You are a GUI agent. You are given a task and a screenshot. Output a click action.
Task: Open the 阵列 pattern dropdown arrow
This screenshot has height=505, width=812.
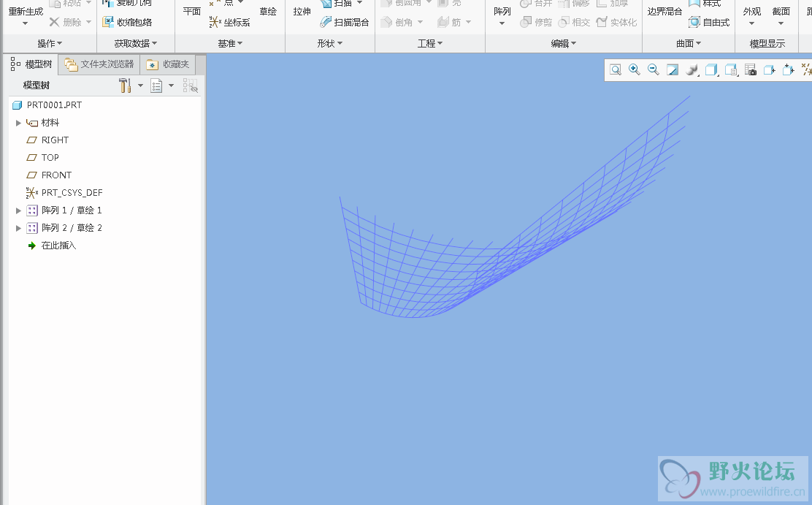point(502,24)
